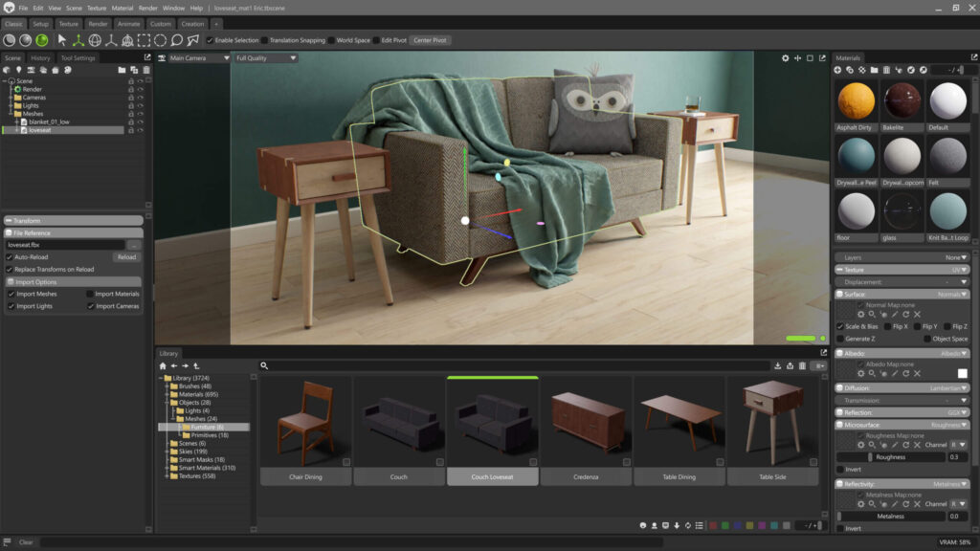Open viewport settings gear icon
The image size is (980, 551).
click(x=786, y=58)
